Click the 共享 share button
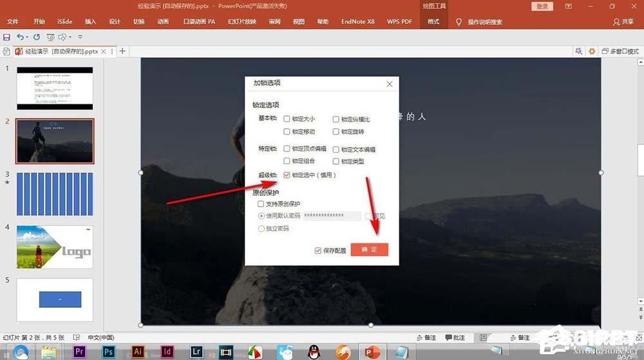 click(x=623, y=22)
